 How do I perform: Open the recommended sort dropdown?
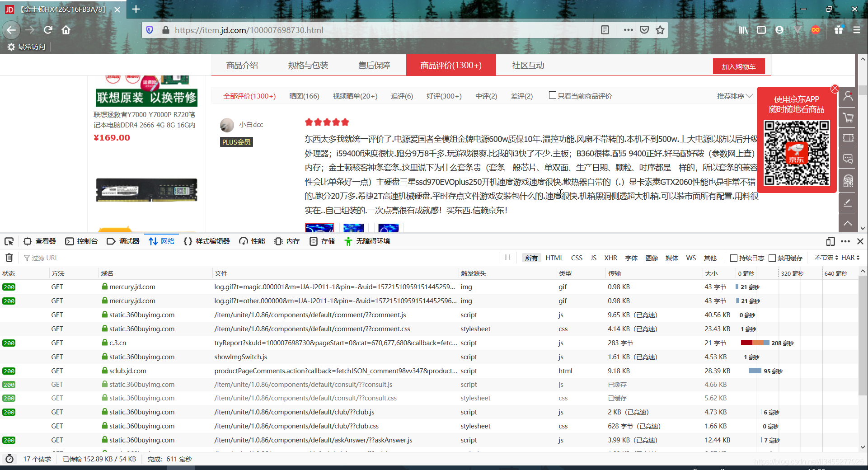pyautogui.click(x=735, y=96)
